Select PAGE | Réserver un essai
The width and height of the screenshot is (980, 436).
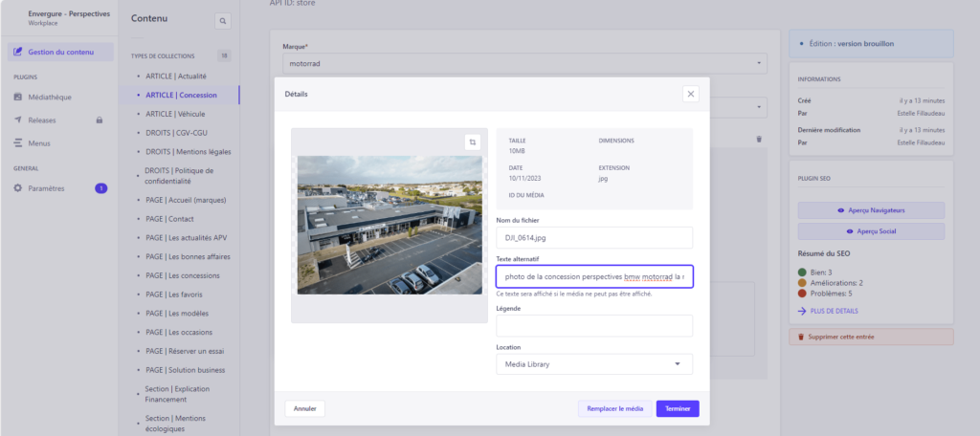pyautogui.click(x=185, y=350)
